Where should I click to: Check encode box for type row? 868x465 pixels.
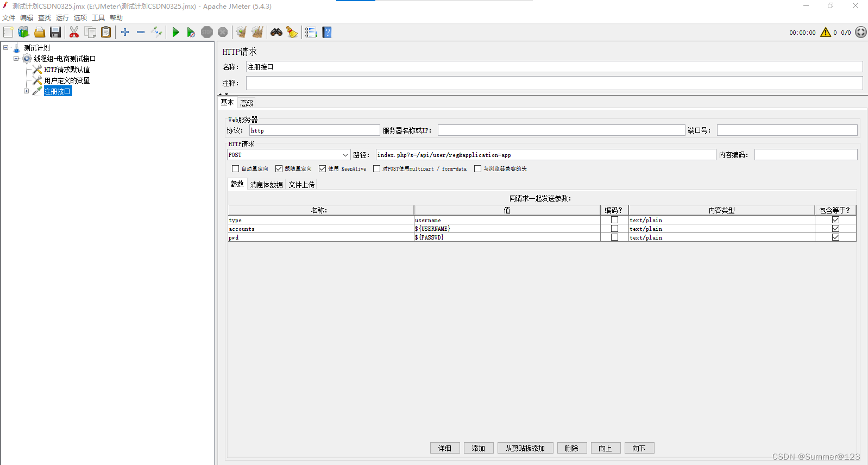point(614,220)
